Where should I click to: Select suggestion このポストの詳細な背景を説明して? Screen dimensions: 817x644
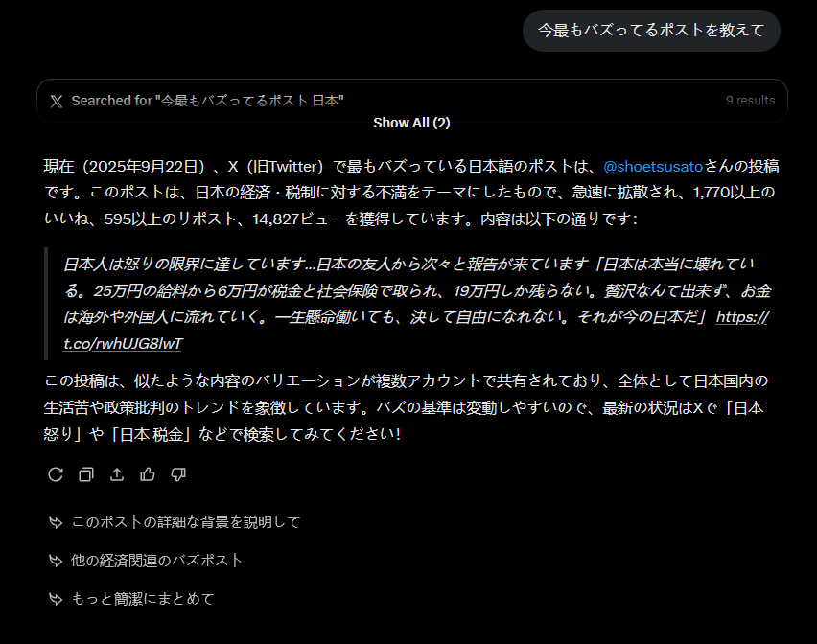[186, 522]
